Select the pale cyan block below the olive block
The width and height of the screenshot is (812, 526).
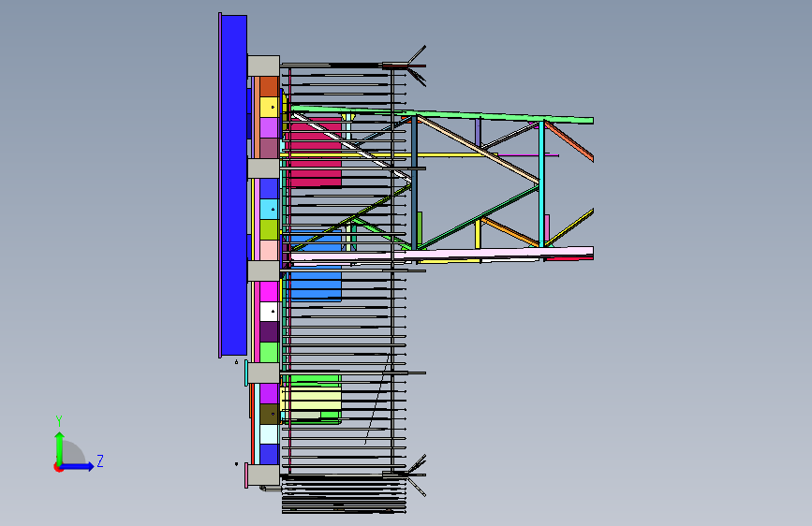(x=270, y=434)
